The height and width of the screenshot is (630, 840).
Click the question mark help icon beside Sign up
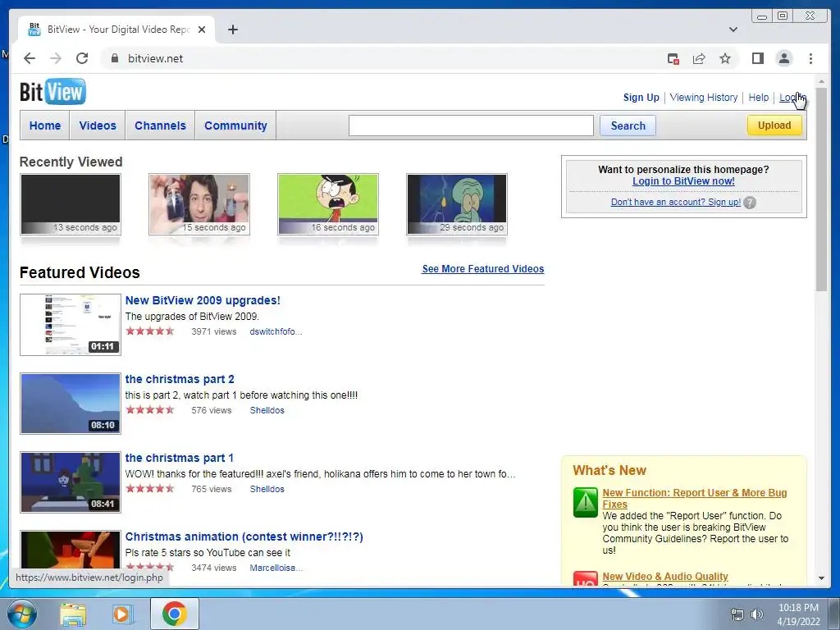coord(750,203)
